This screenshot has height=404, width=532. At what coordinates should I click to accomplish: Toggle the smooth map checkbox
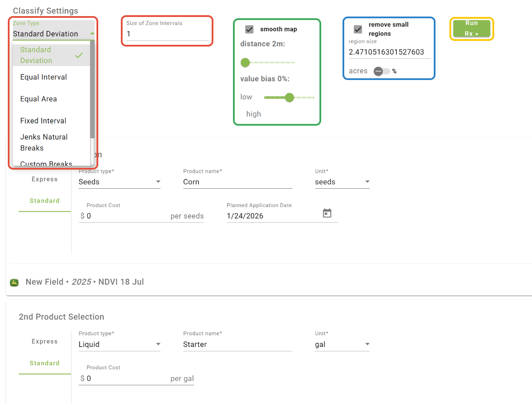(x=249, y=30)
